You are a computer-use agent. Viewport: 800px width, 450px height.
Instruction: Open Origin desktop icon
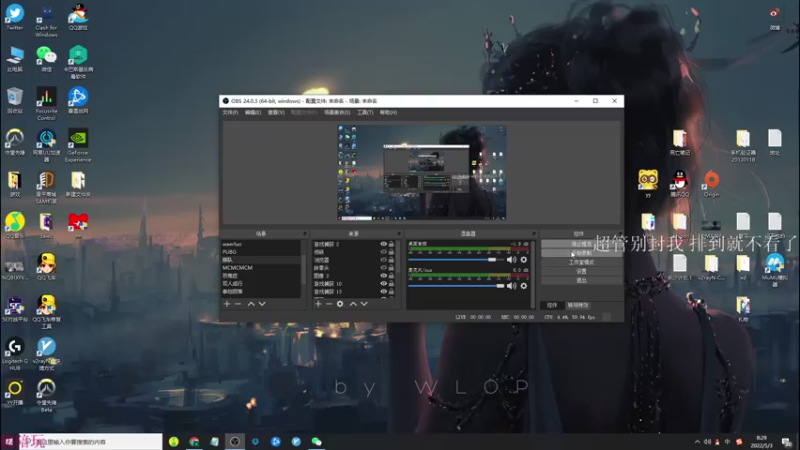click(711, 184)
